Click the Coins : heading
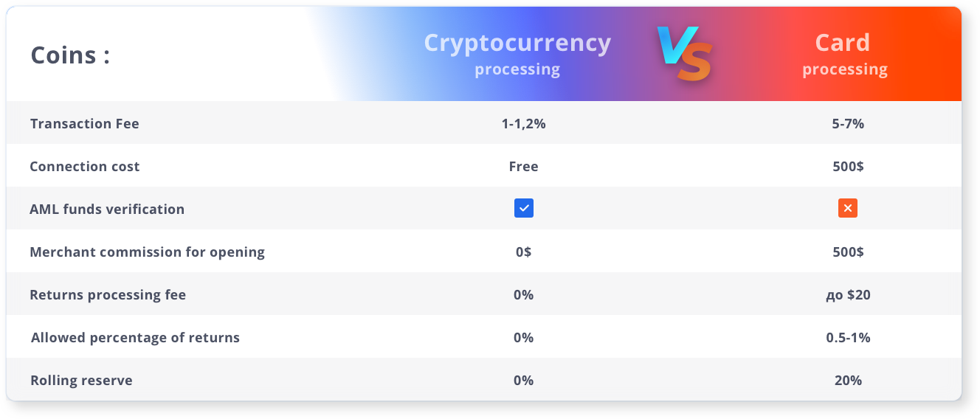This screenshot has width=980, height=419. 70,55
